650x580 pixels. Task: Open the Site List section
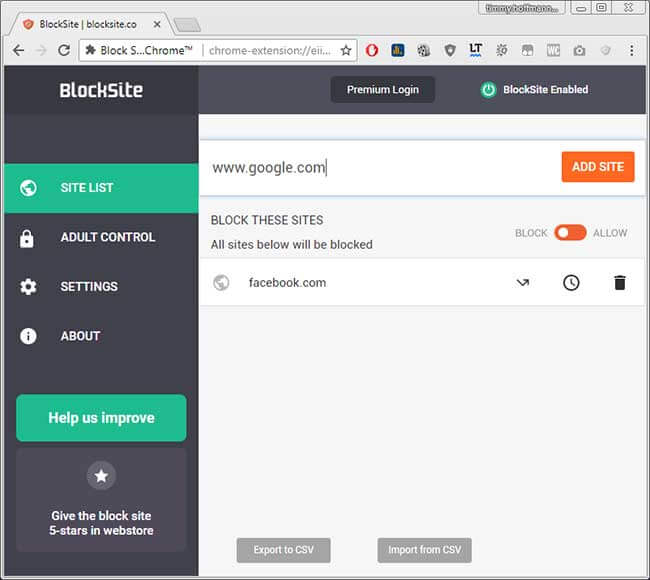point(101,188)
